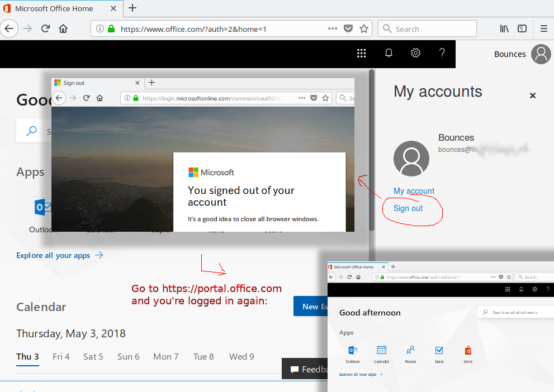Open the Firefox hamburger menu
This screenshot has height=392, width=554.
tap(544, 28)
